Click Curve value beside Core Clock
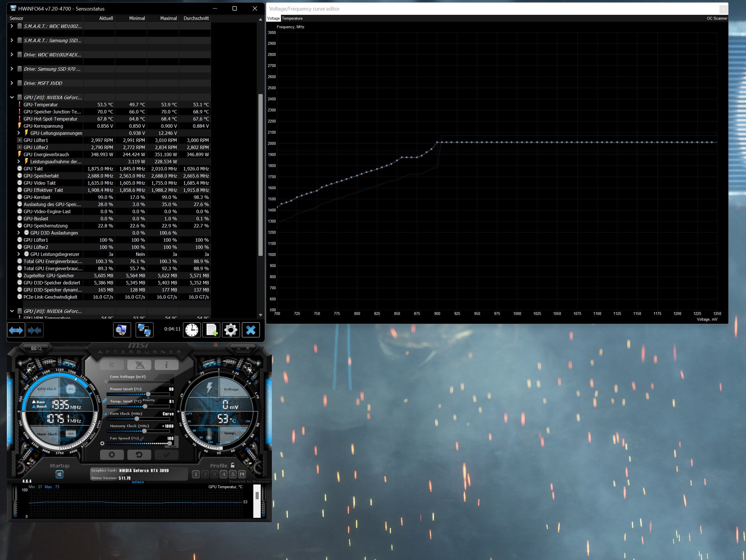This screenshot has width=746, height=560. [x=168, y=414]
